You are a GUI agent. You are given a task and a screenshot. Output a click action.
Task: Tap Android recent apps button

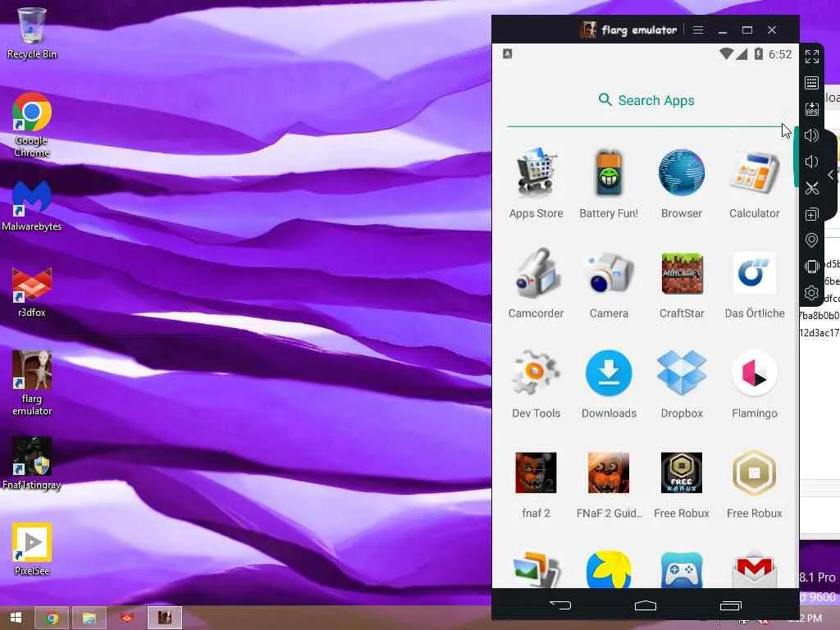coord(731,605)
